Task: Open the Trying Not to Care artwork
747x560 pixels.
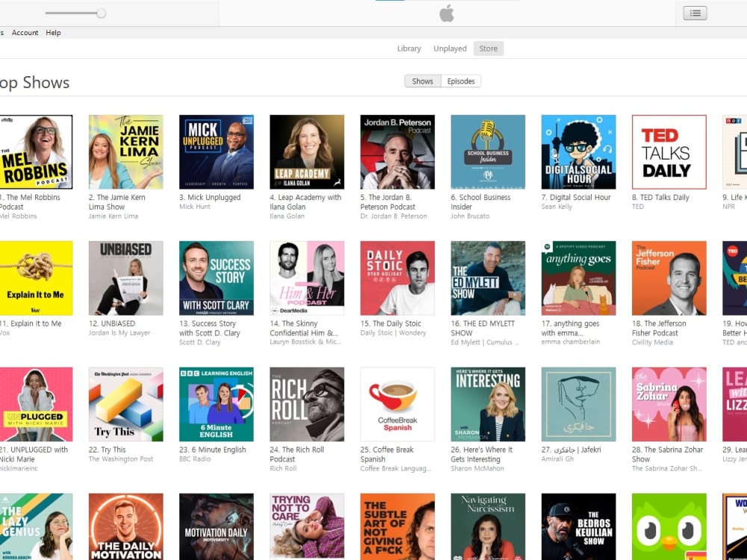Action: pos(307,526)
